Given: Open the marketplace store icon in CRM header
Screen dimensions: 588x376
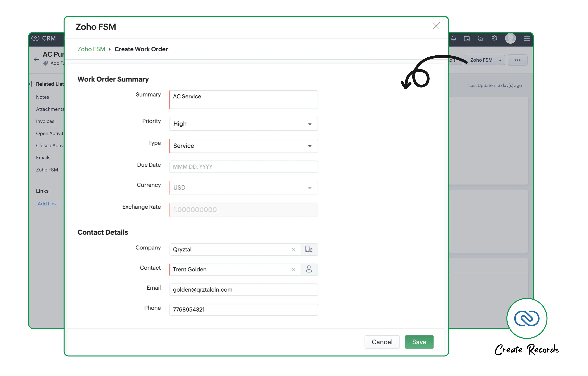Looking at the screenshot, I should point(480,38).
